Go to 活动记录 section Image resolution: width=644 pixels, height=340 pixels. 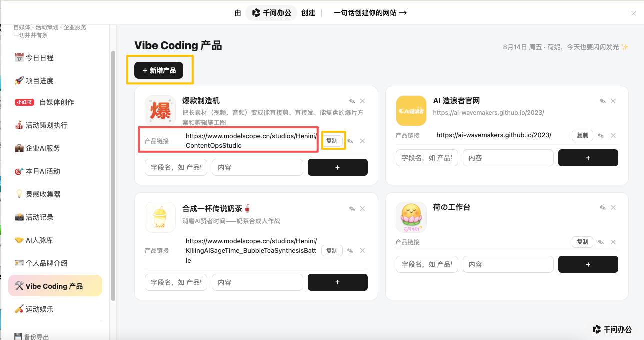[55, 217]
